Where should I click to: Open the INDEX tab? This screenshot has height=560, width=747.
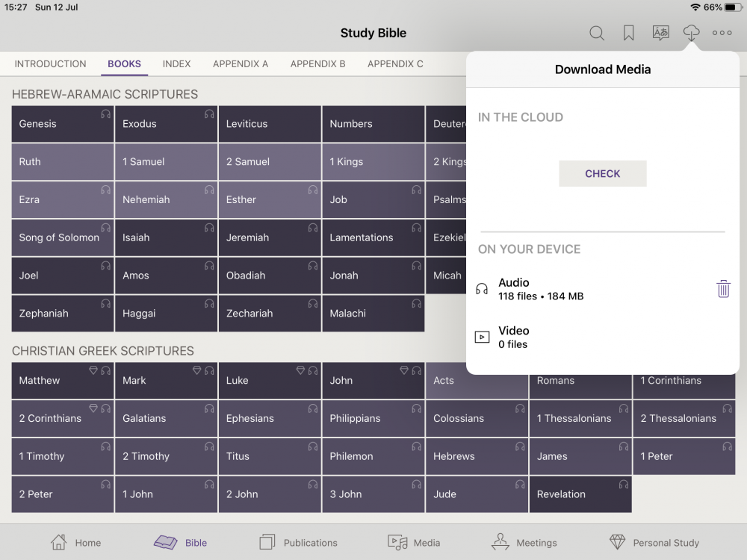pos(176,64)
